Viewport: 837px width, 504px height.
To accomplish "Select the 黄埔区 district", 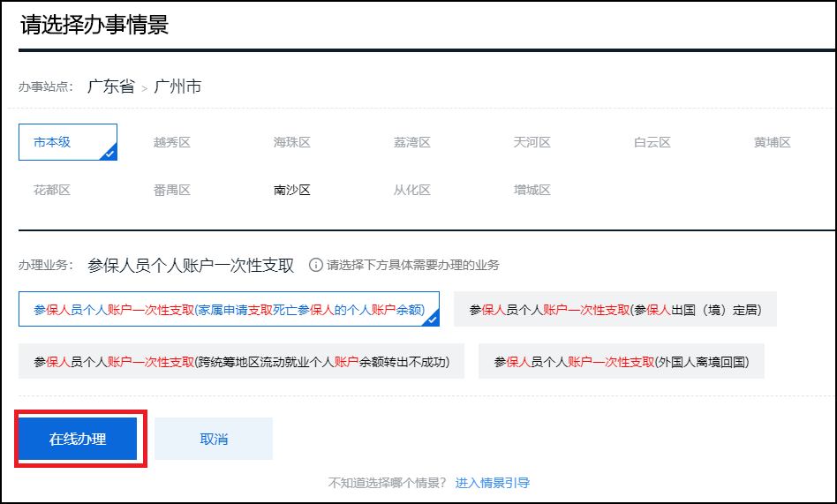I will pyautogui.click(x=773, y=142).
